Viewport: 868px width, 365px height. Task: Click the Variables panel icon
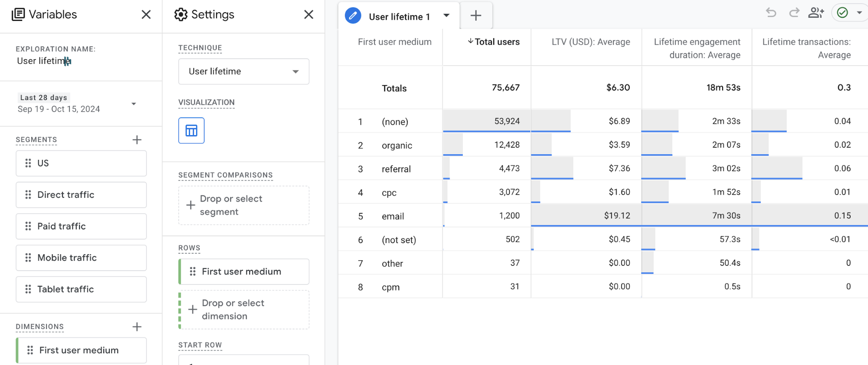18,14
